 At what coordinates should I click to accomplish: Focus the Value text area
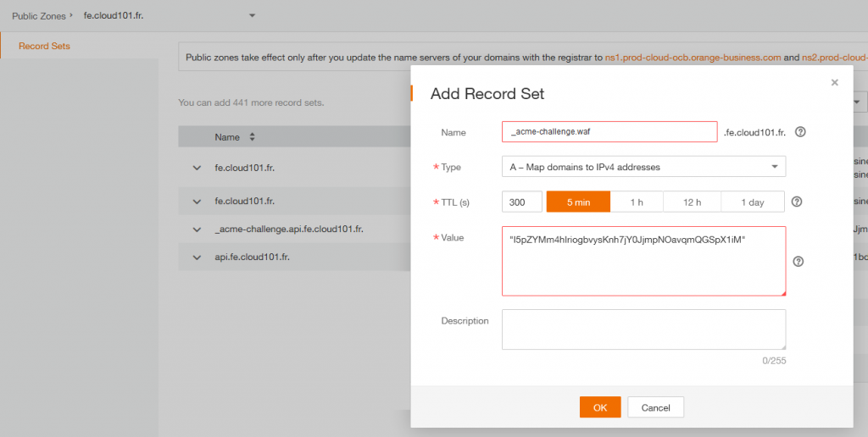click(644, 261)
